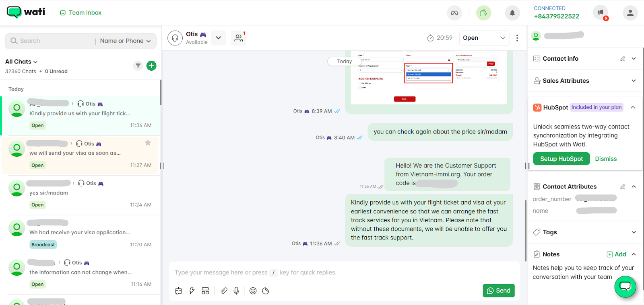The width and height of the screenshot is (644, 305).
Task: Expand the All Chats dropdown
Action: point(21,61)
